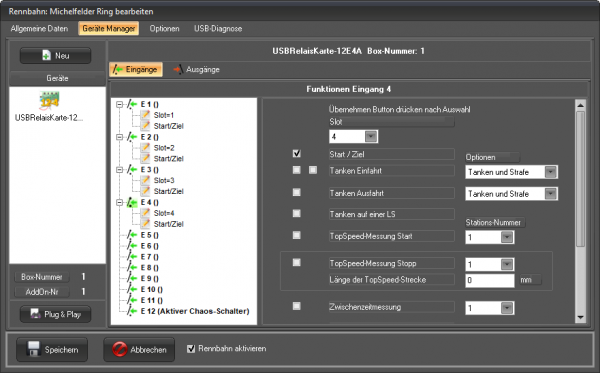Select E 12 (Aktiver Chaos-Schalter) entry
The image size is (600, 373).
[195, 311]
